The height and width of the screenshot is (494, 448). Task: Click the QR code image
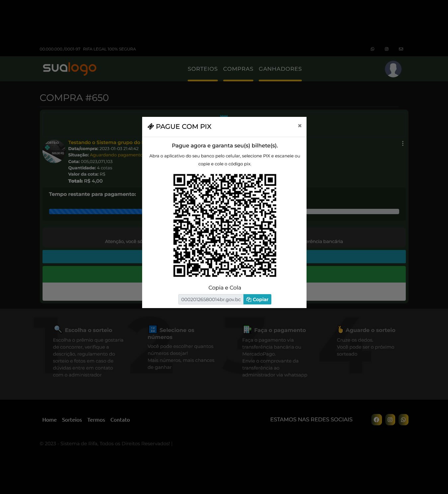[x=224, y=225]
